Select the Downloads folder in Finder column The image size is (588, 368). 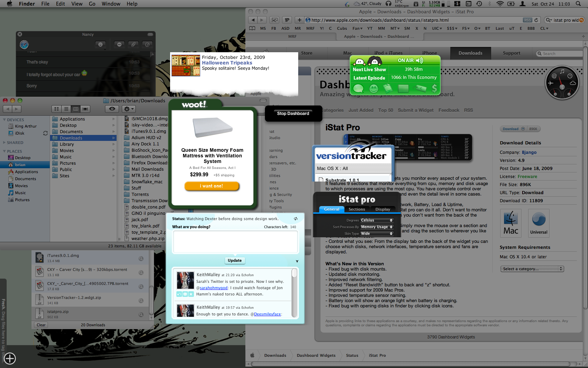click(83, 138)
